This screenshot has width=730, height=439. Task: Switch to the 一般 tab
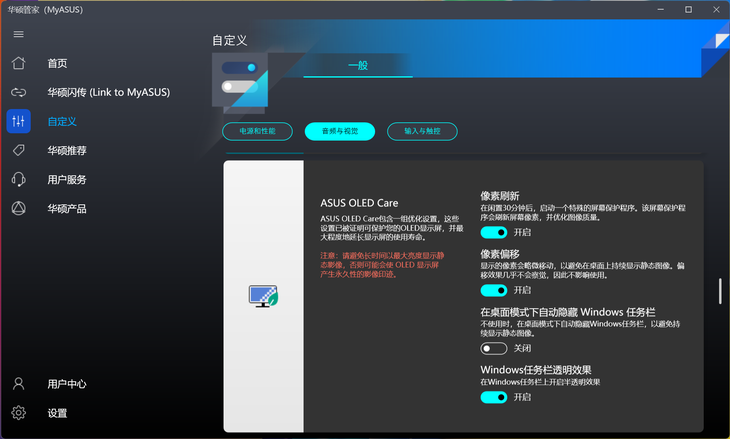[358, 66]
